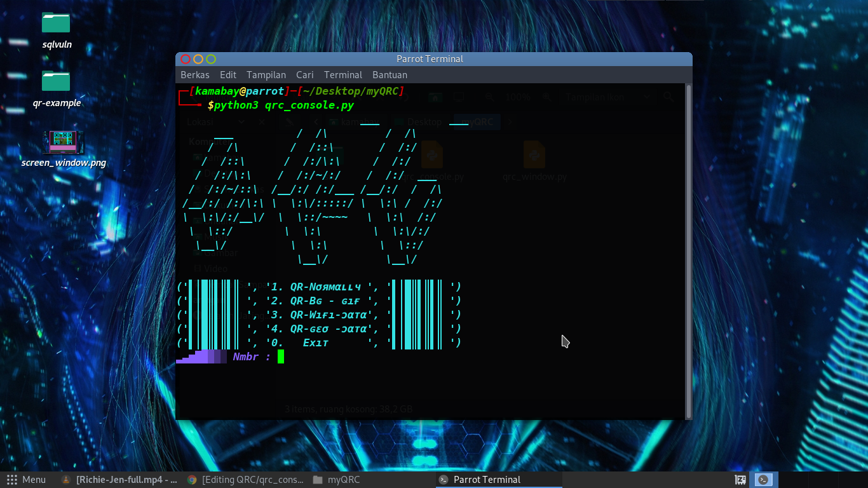Maximize Parrot Terminal with green button

click(211, 59)
